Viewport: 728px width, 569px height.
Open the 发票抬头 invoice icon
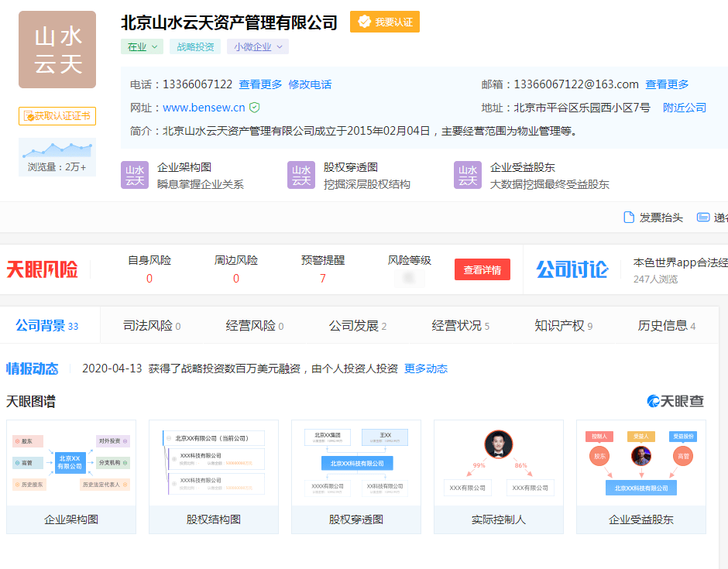(629, 218)
